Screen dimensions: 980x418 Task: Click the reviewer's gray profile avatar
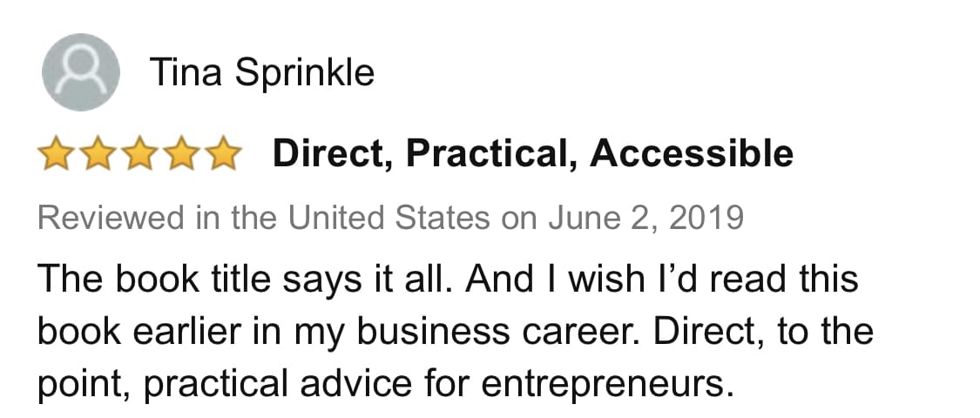[80, 72]
